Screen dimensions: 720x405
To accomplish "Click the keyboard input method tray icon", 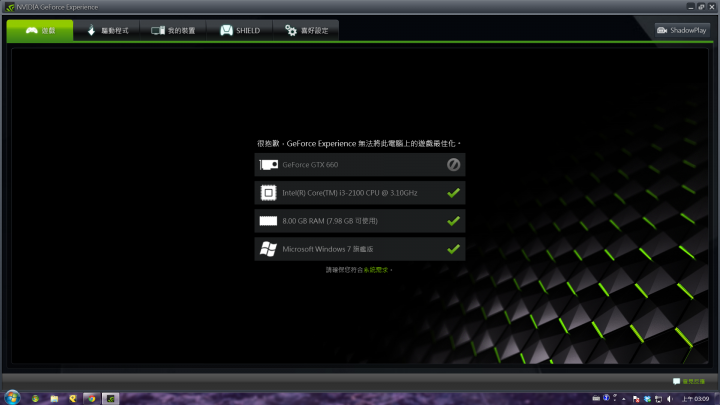I will tap(596, 398).
